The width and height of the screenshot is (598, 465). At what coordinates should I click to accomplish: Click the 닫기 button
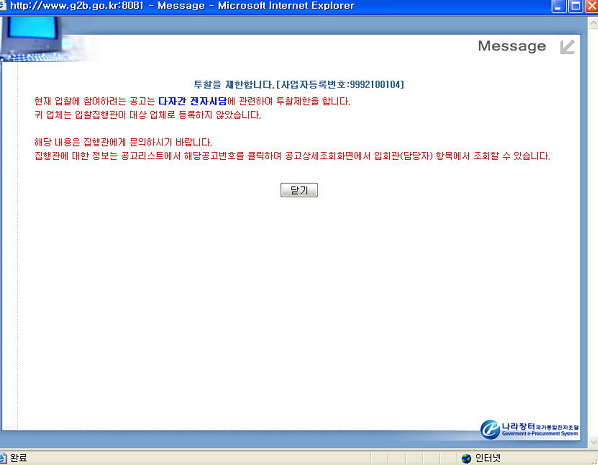(x=299, y=190)
